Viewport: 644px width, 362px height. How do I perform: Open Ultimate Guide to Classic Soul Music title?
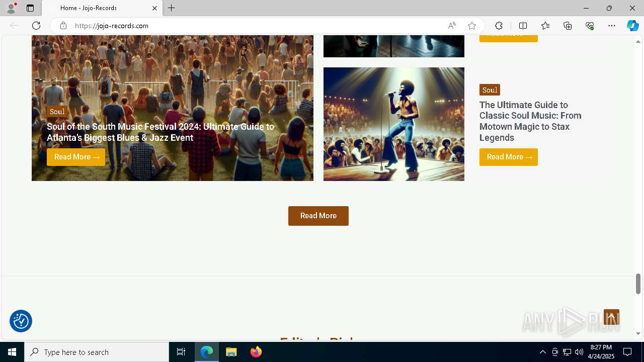[x=530, y=121]
